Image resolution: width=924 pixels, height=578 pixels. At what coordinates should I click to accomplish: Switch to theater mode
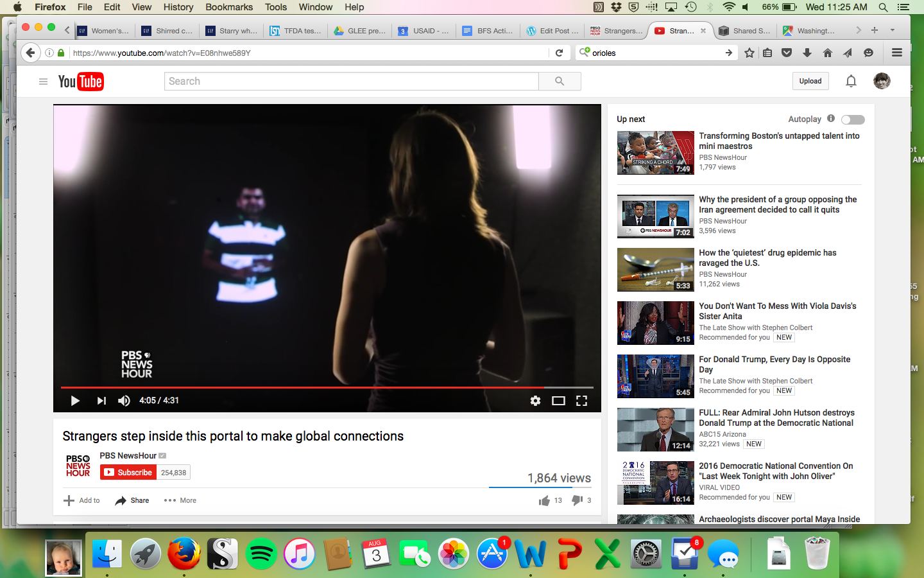click(558, 401)
